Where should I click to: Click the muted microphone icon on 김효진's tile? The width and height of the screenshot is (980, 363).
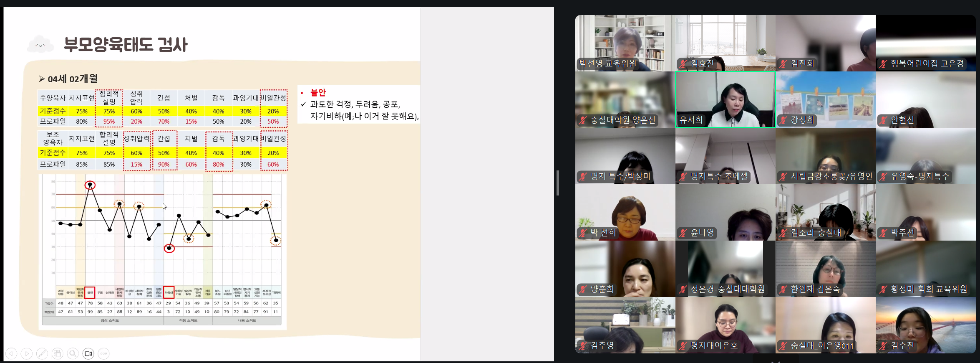(683, 64)
